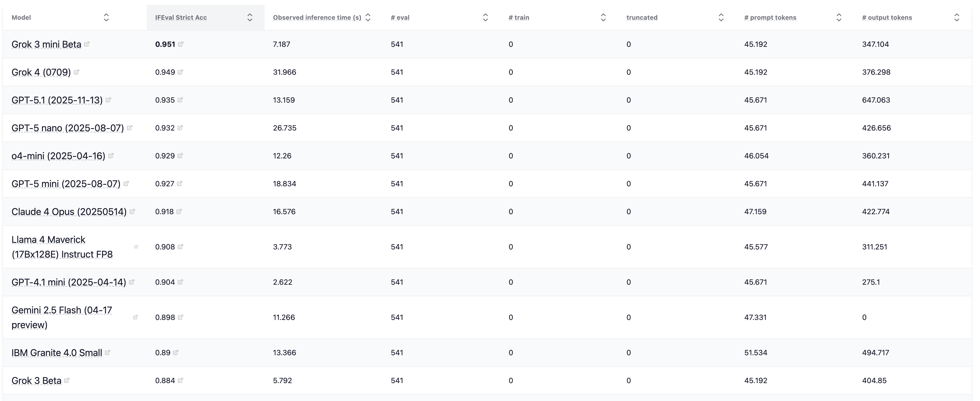Click external link icon next to Grok 3 mini Beta
The width and height of the screenshot is (980, 401).
pos(87,44)
